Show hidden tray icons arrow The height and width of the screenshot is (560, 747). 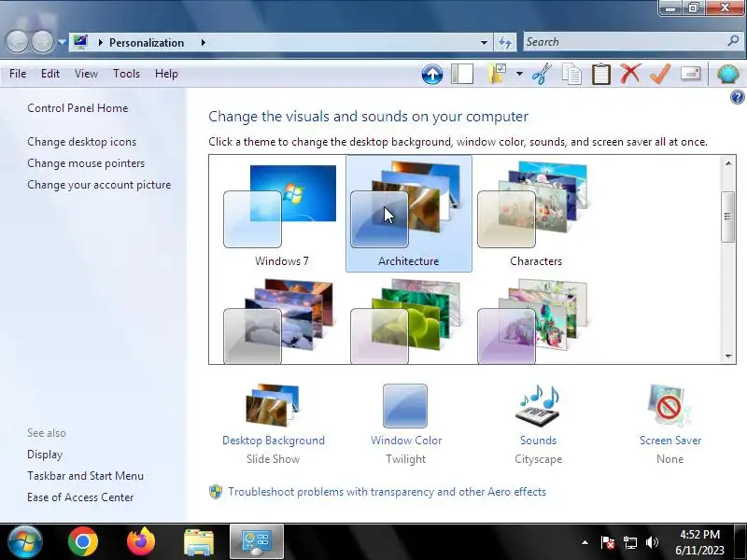pyautogui.click(x=585, y=542)
